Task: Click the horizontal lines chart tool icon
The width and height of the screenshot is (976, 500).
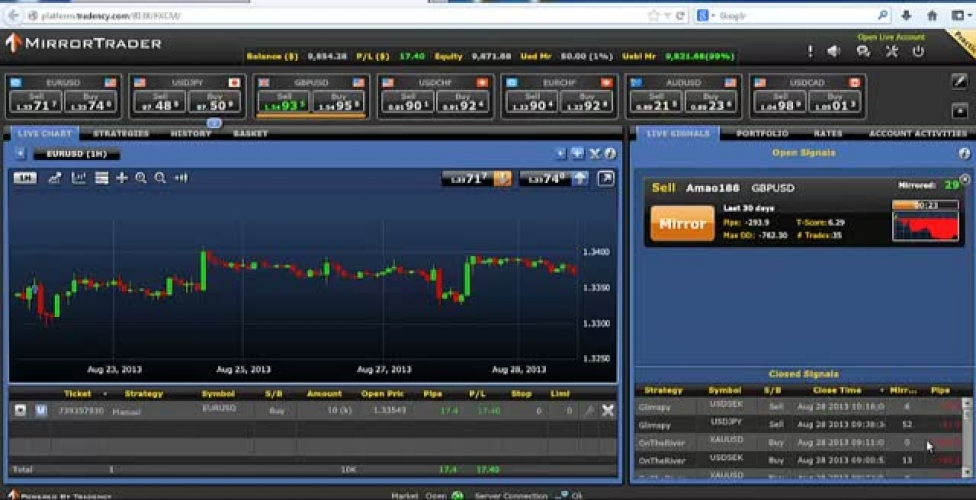Action: [102, 178]
